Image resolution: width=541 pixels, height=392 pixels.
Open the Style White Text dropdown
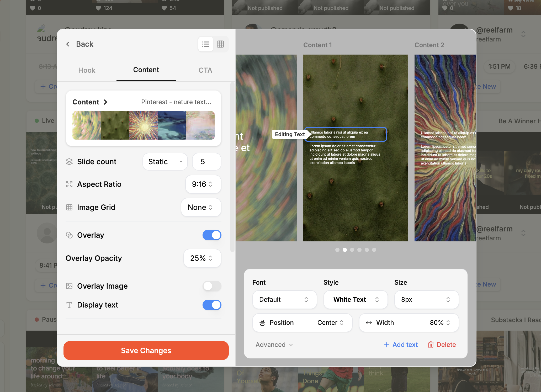(x=356, y=300)
